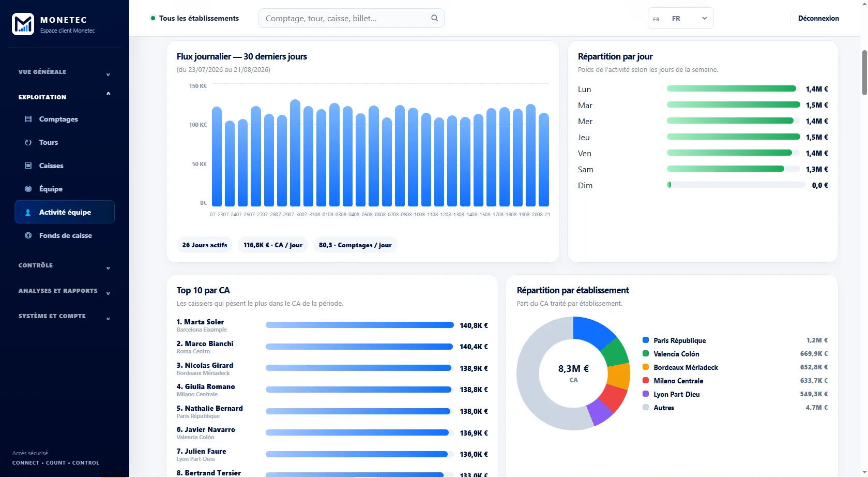The height and width of the screenshot is (478, 868).
Task: Expand Système et compte section
Action: pos(65,316)
